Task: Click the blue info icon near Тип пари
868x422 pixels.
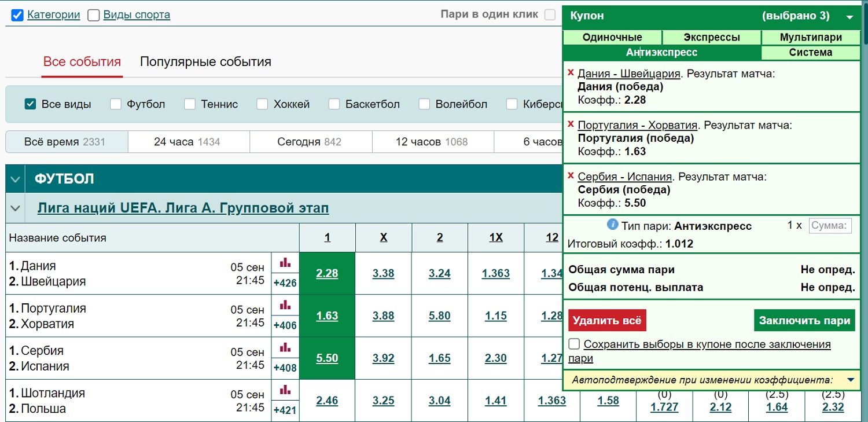Action: pos(612,225)
